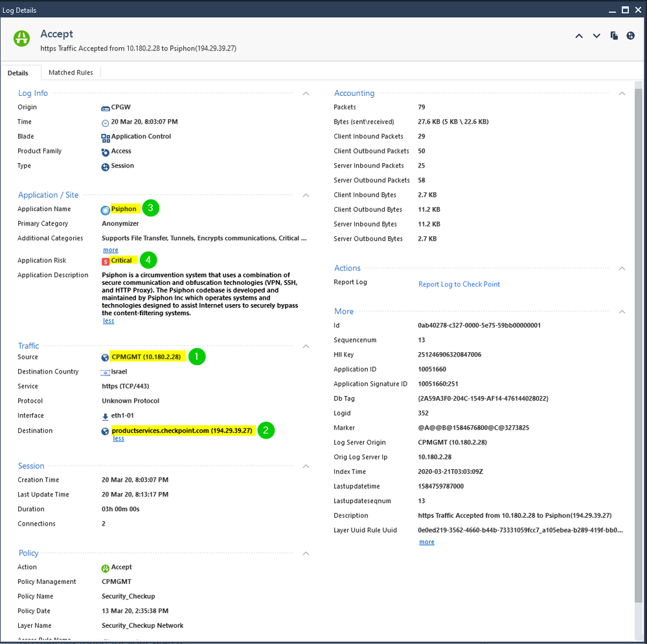Open Report Log to Check Point link
Screen dimensions: 647x644
[459, 284]
